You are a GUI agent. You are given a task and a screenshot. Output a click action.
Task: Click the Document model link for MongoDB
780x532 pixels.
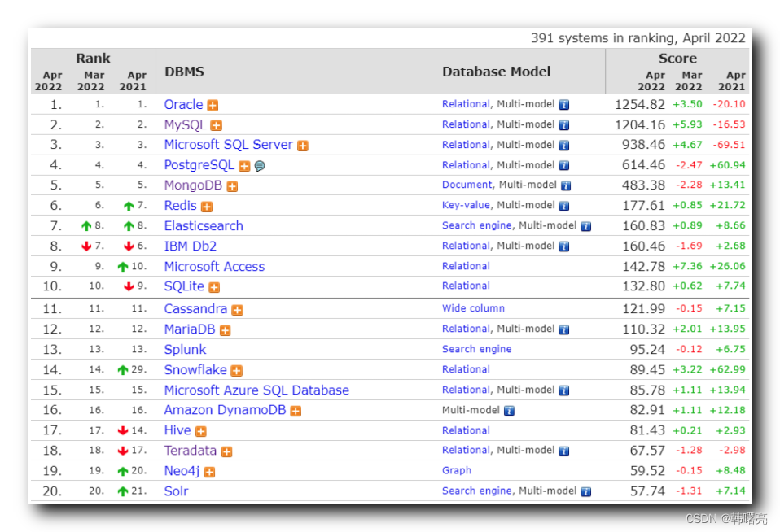pos(467,185)
